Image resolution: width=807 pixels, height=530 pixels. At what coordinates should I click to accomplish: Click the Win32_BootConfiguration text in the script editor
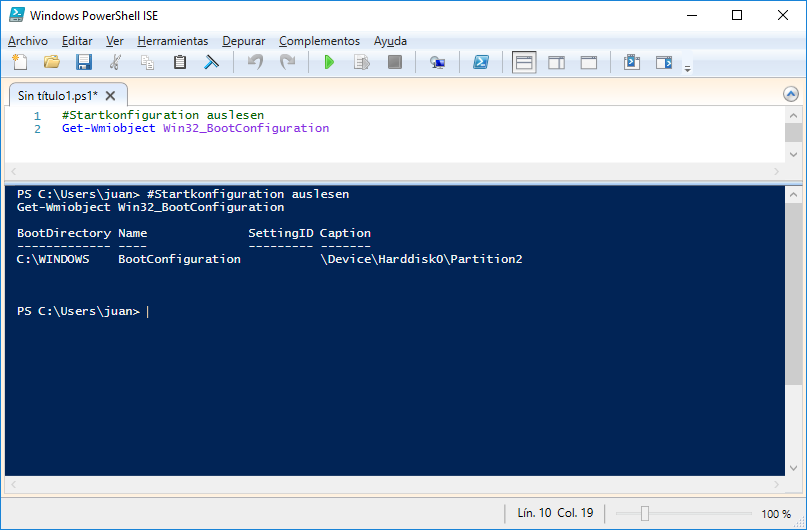pyautogui.click(x=246, y=128)
